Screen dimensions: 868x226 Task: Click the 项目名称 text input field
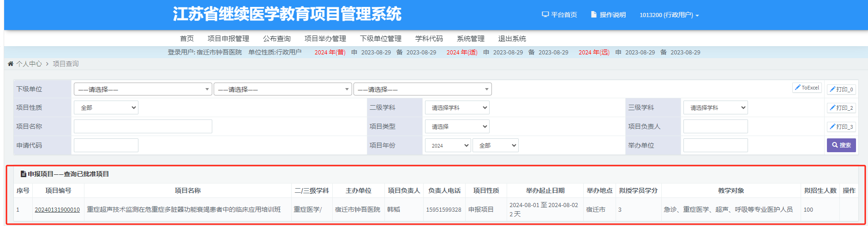(x=143, y=126)
